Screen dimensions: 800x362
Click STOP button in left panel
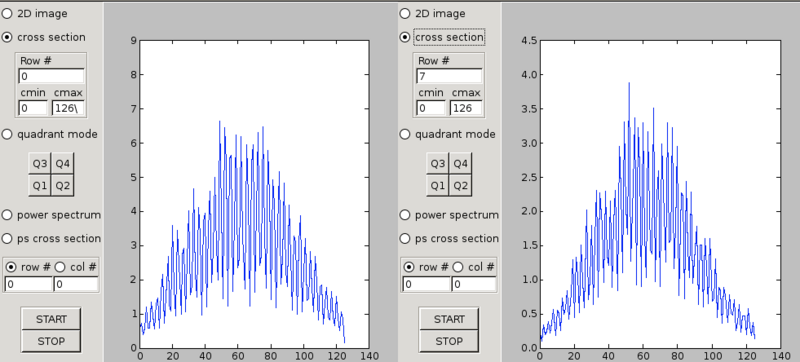point(51,341)
